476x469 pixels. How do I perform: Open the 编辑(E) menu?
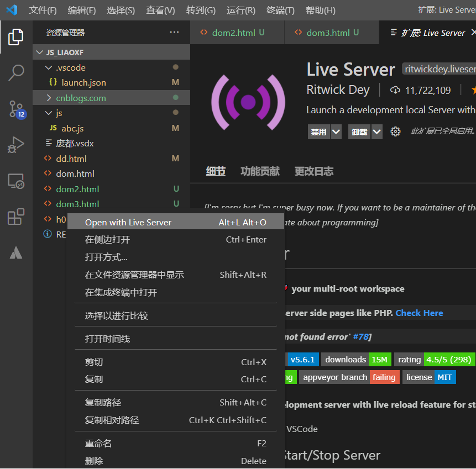coord(82,10)
